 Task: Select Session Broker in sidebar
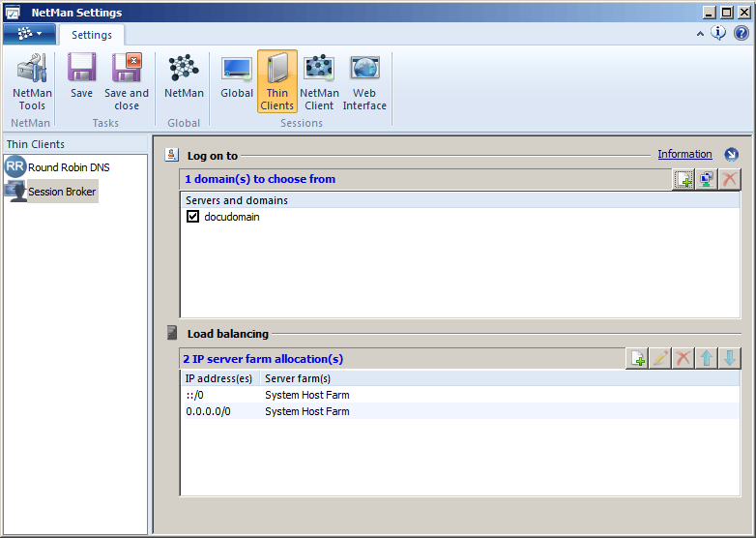pyautogui.click(x=62, y=192)
